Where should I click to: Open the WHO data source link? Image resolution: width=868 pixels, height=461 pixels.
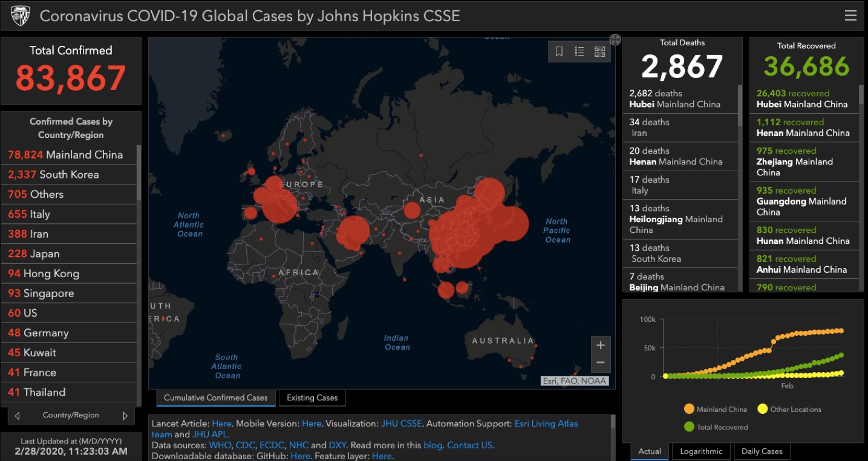tap(220, 445)
